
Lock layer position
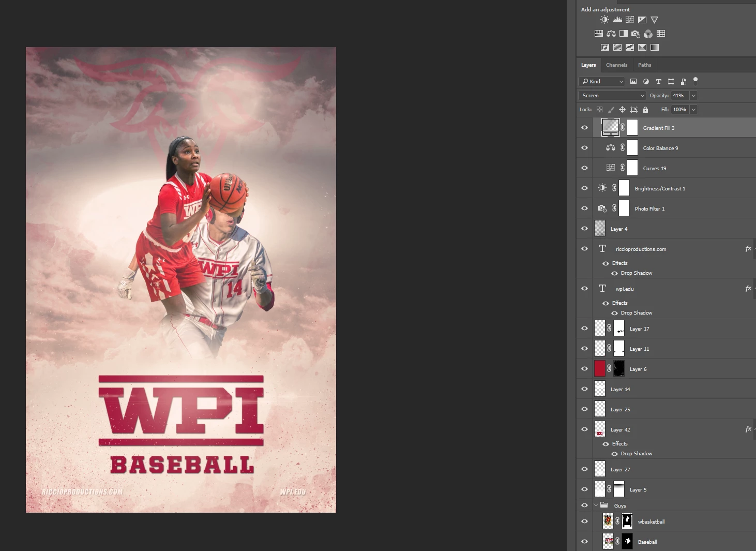pyautogui.click(x=622, y=110)
